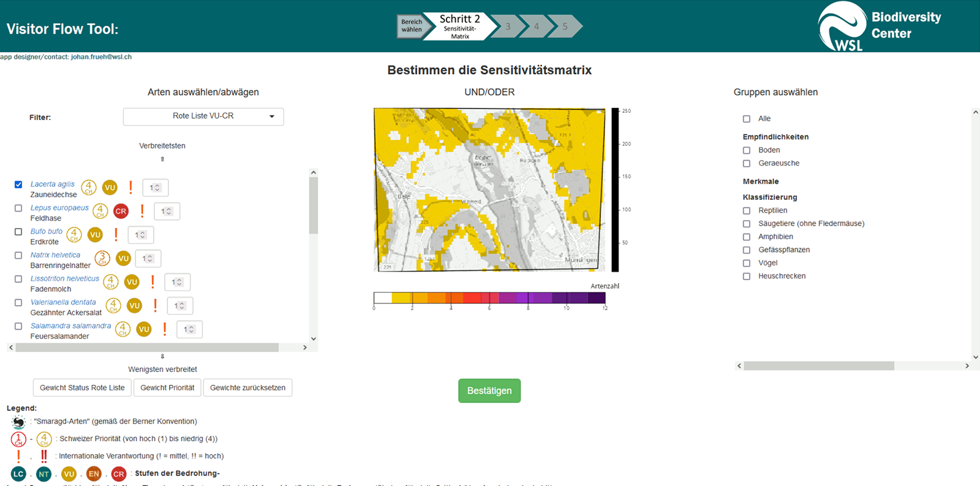
Task: Enable the Reptilien group checkbox
Action: pyautogui.click(x=747, y=211)
